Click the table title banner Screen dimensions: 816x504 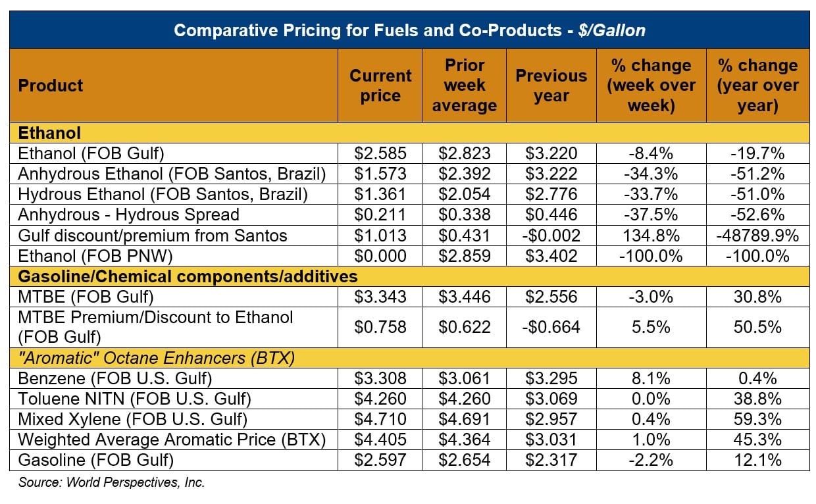pyautogui.click(x=409, y=30)
